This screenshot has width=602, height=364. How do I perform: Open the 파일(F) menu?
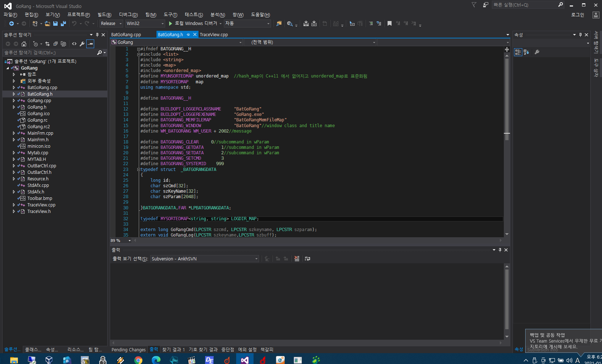point(10,14)
